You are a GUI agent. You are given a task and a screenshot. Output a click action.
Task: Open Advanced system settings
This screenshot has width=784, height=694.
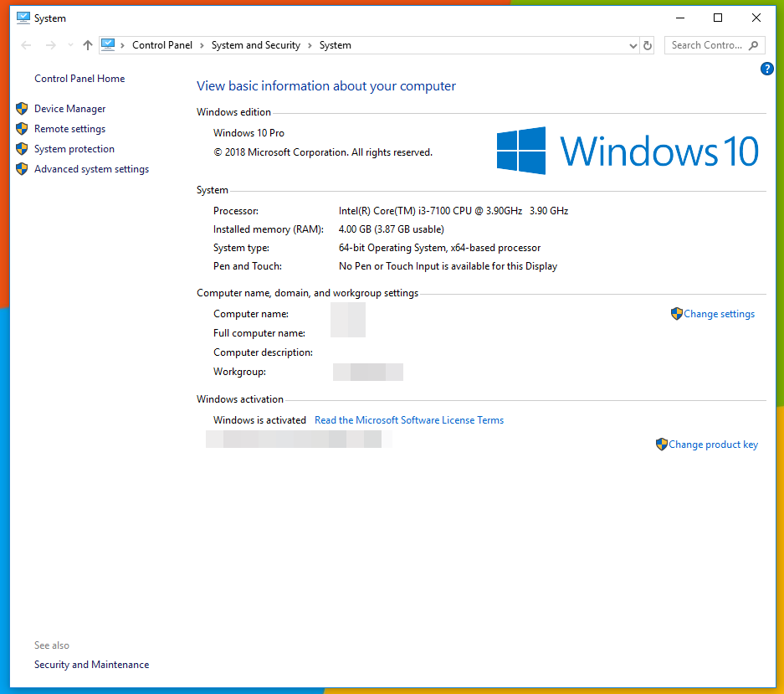[91, 169]
